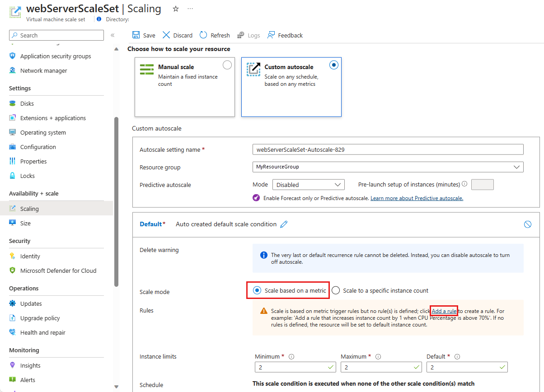Click the disable scale condition circle icon
Screen dimensions: 544x392
(x=527, y=224)
